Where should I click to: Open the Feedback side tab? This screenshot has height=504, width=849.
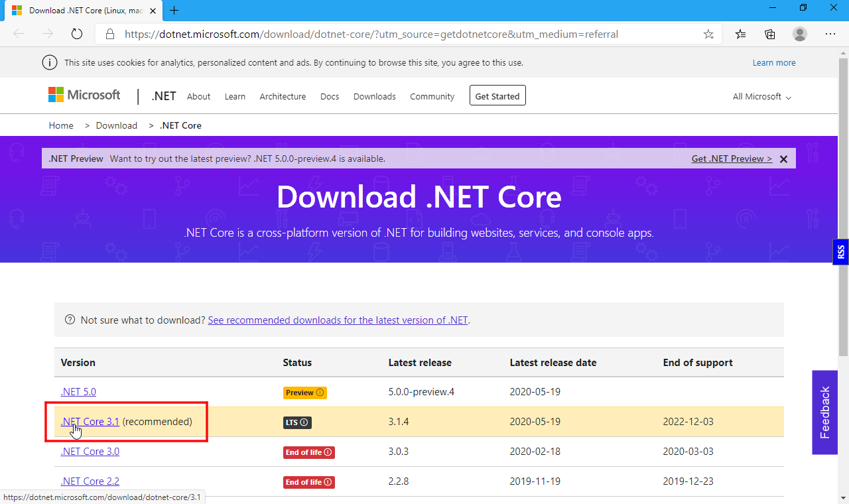(x=824, y=412)
